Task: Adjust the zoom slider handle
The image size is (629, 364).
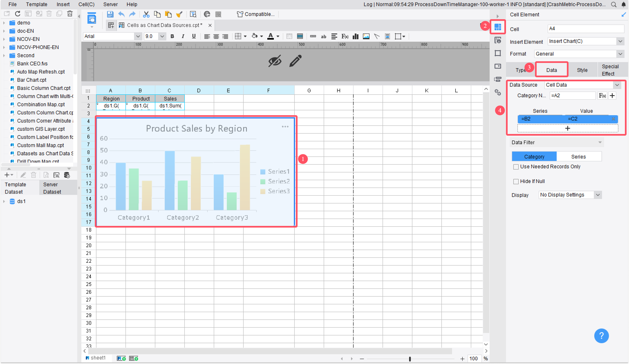Action: pos(410,359)
